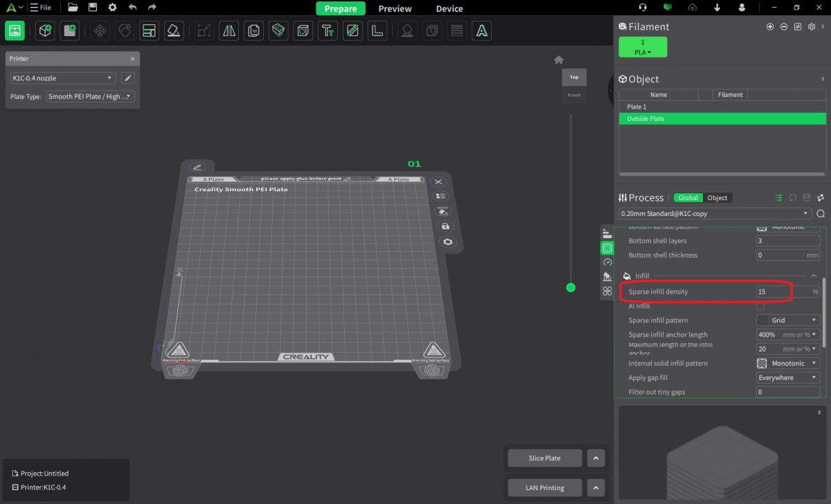The width and height of the screenshot is (831, 504).
Task: Select the Move tool icon
Action: [x=100, y=30]
